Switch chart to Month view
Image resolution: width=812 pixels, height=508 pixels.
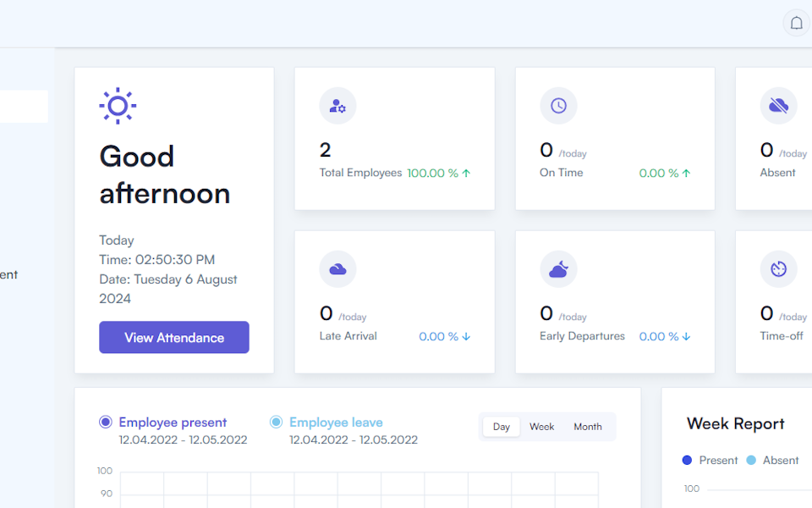(588, 427)
